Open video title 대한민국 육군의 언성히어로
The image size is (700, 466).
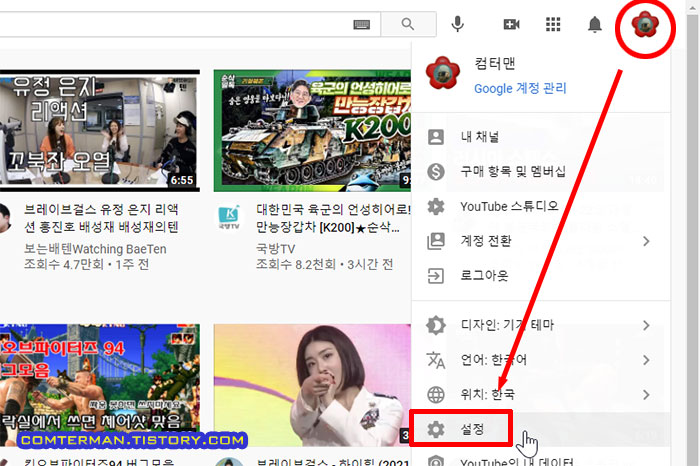333,218
